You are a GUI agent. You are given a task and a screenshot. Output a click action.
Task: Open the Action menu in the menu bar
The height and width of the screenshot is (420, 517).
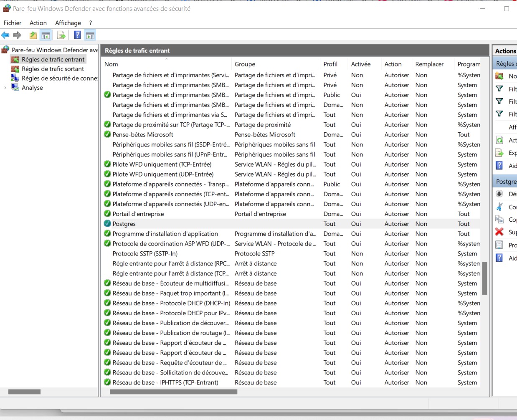(38, 23)
